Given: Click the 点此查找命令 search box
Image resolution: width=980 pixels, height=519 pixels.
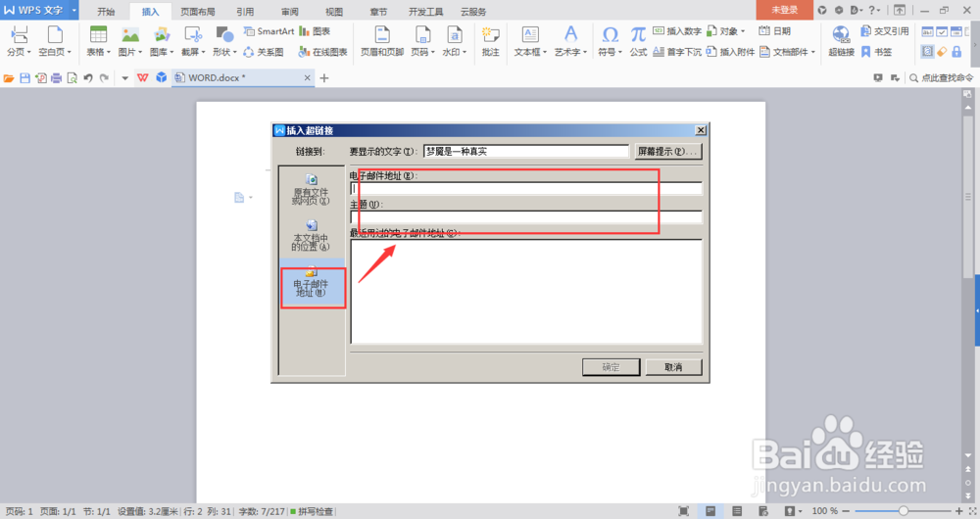Looking at the screenshot, I should [941, 78].
